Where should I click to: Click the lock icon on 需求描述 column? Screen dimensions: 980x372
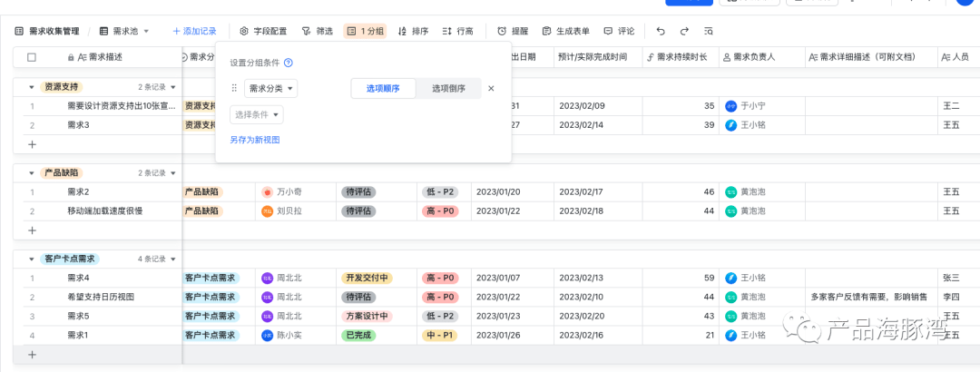pos(72,57)
